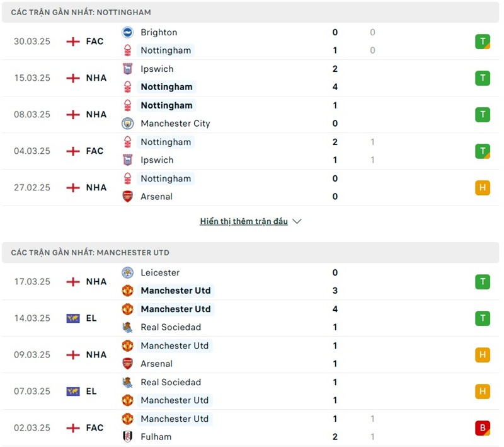Open the Ipswich vs Nottingham 15.03.25 match

pos(252,78)
